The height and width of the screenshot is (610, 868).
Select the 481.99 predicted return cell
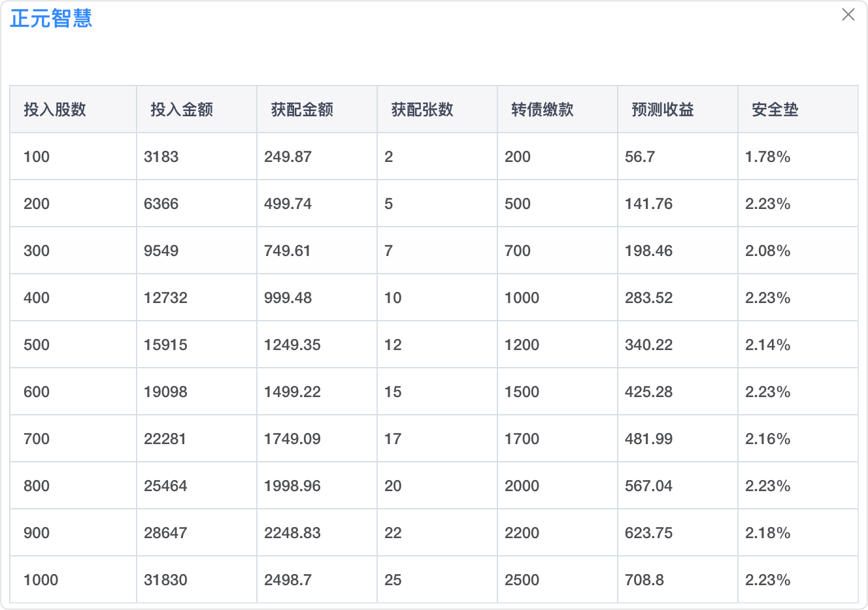(x=648, y=439)
